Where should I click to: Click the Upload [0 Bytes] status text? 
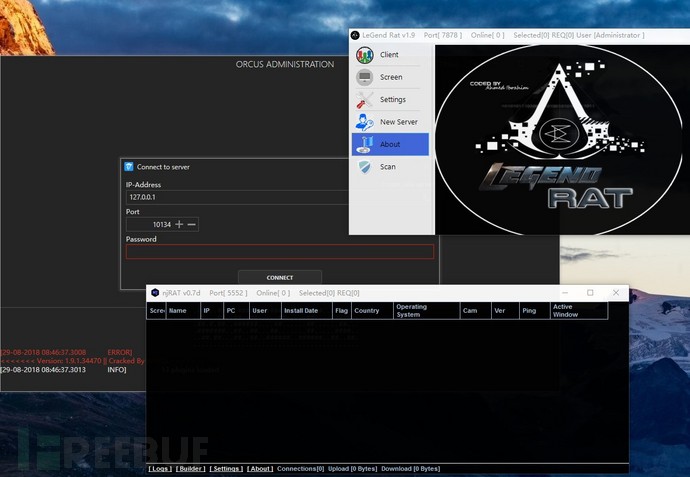pyautogui.click(x=352, y=469)
